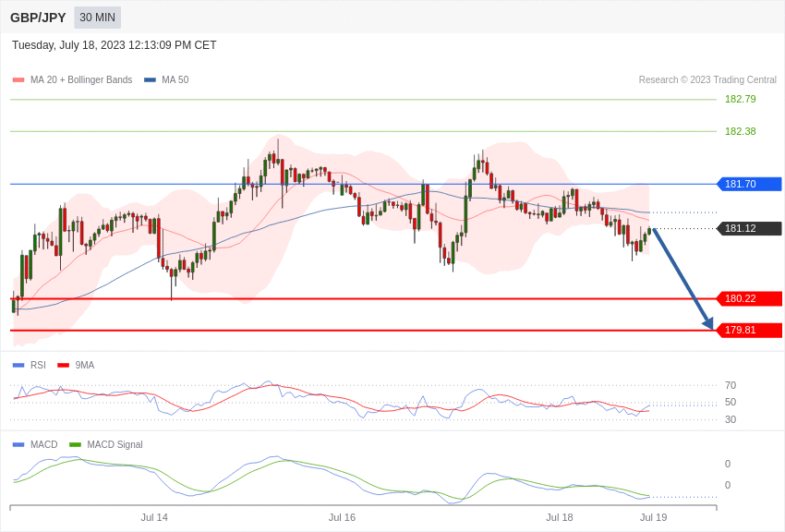Click the 9MA red legend swatch
The width and height of the screenshot is (785, 532).
click(x=64, y=366)
